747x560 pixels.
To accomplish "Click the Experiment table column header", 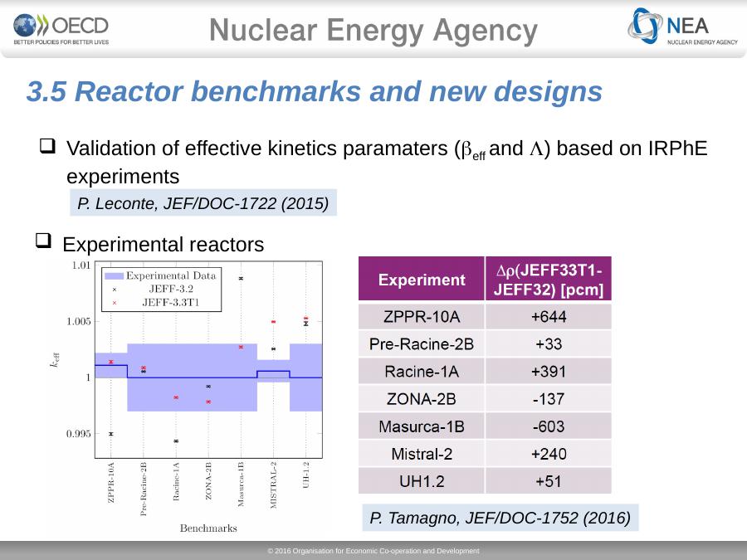I will click(422, 280).
